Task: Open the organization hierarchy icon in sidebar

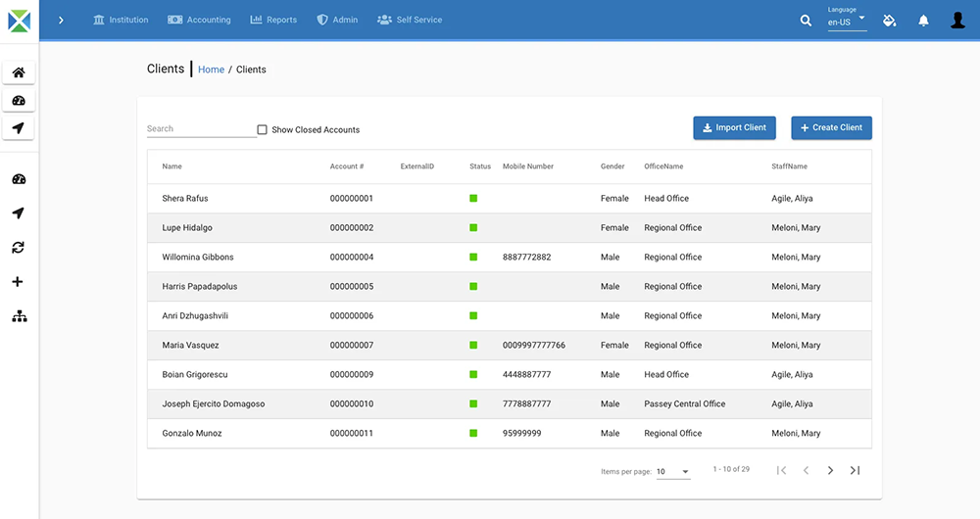Action: 20,316
